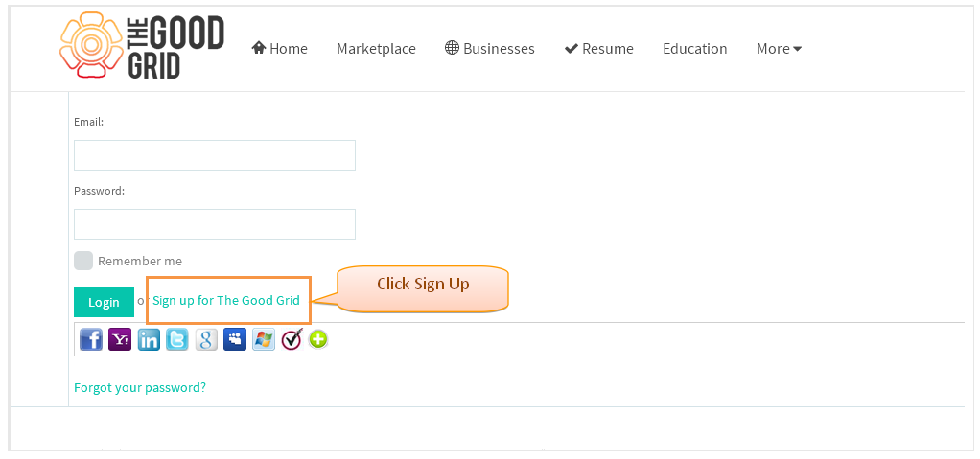Show more login providers with green plus
Screen dimensions: 980x459
(318, 340)
